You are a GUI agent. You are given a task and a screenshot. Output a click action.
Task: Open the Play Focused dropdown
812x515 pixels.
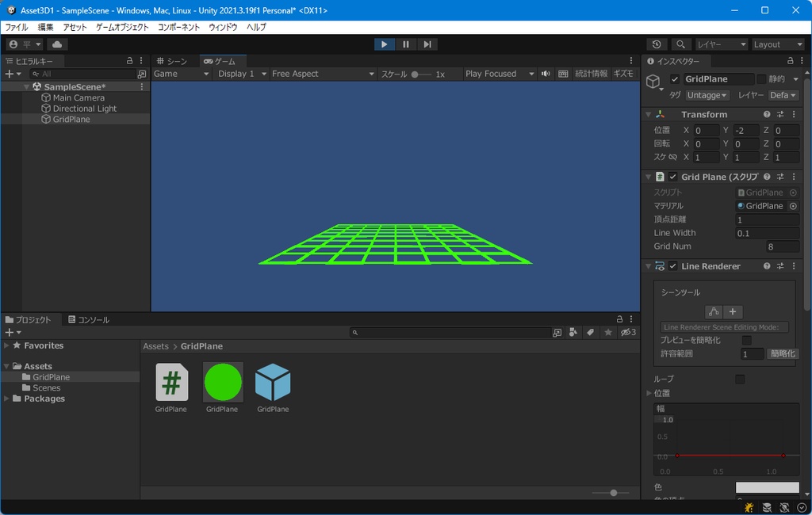(500, 74)
